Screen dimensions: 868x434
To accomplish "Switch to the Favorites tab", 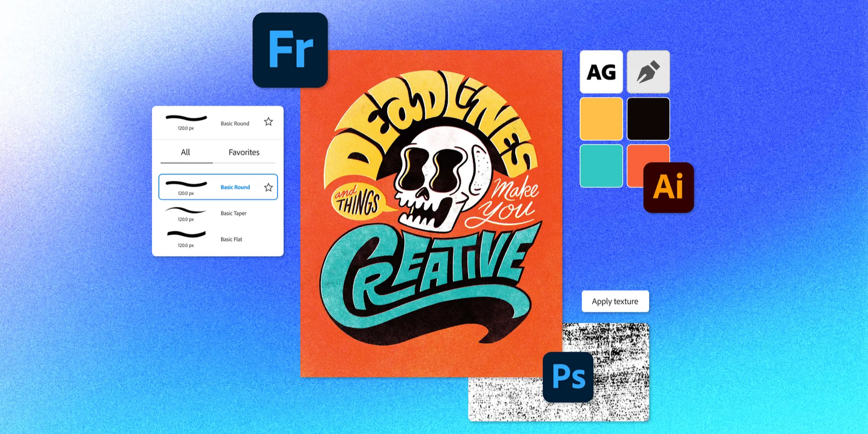I will click(x=244, y=152).
